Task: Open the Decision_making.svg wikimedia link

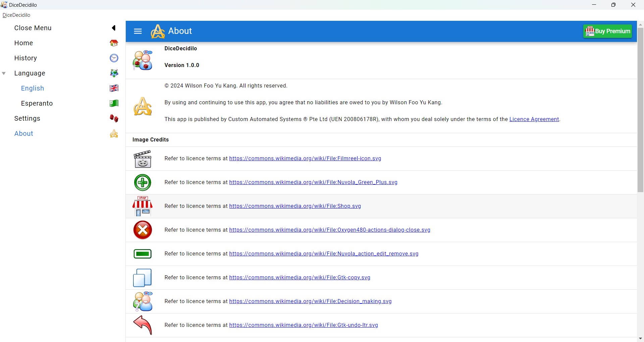Action: pyautogui.click(x=310, y=301)
